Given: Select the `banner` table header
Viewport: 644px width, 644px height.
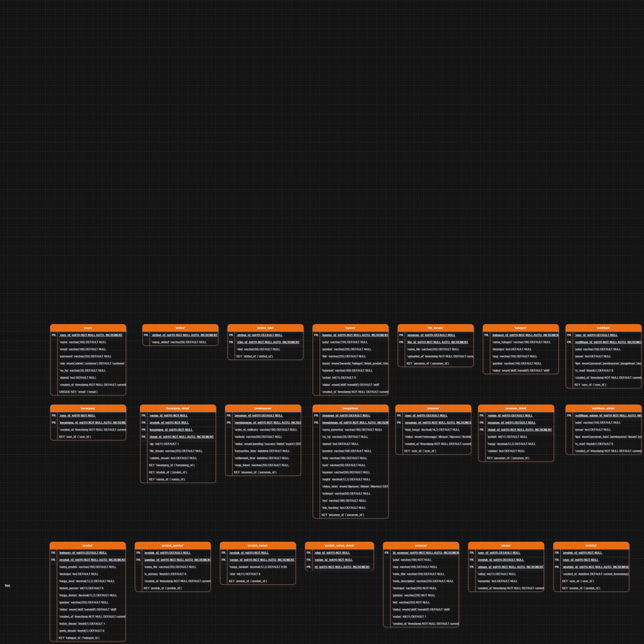Looking at the screenshot, I should coord(350,328).
